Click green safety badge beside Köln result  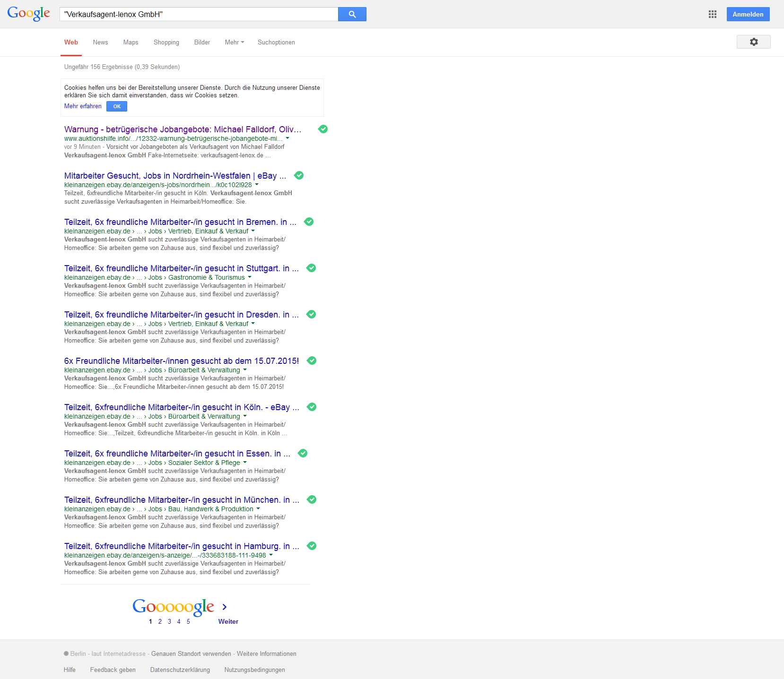(312, 407)
